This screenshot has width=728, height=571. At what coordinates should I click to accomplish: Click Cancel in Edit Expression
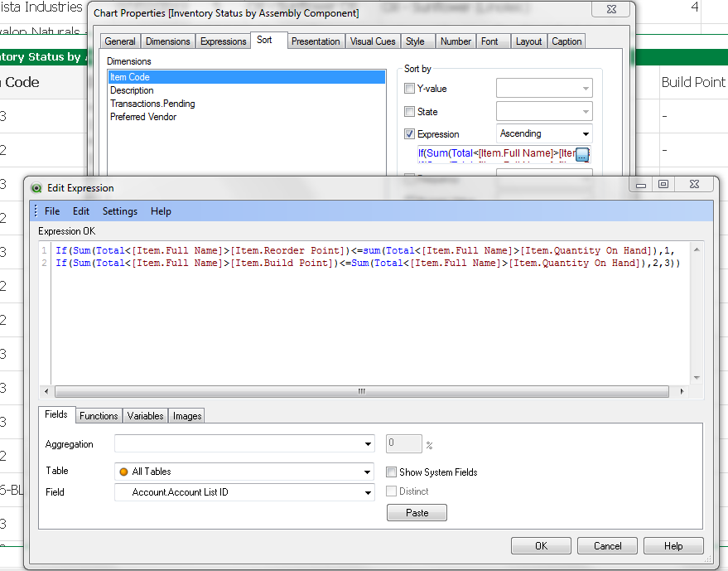click(x=607, y=546)
